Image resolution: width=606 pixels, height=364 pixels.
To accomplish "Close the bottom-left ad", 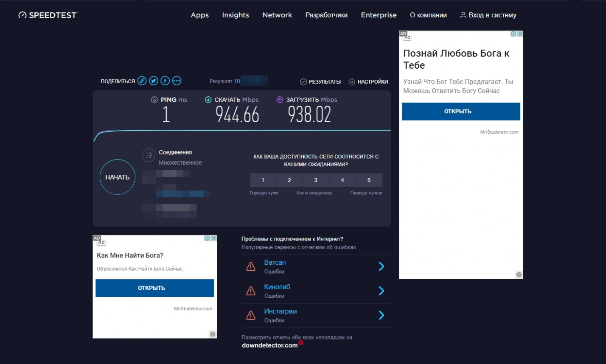I will tap(213, 238).
